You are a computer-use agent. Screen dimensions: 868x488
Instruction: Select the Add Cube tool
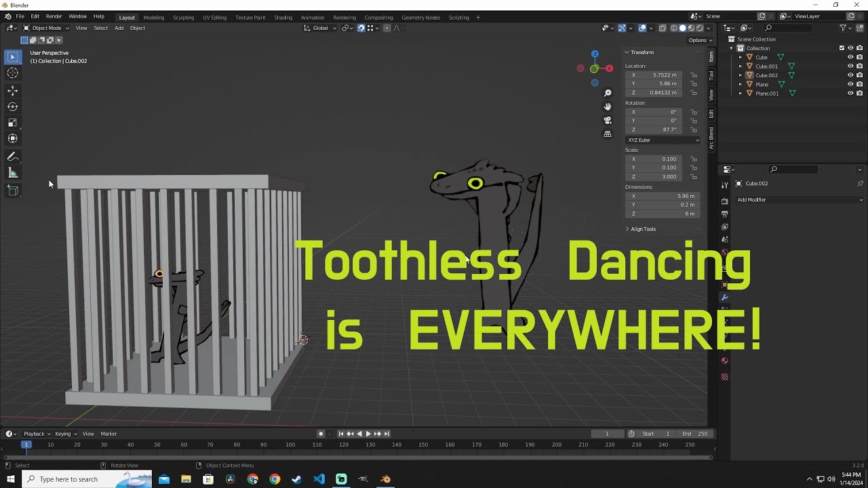[12, 190]
